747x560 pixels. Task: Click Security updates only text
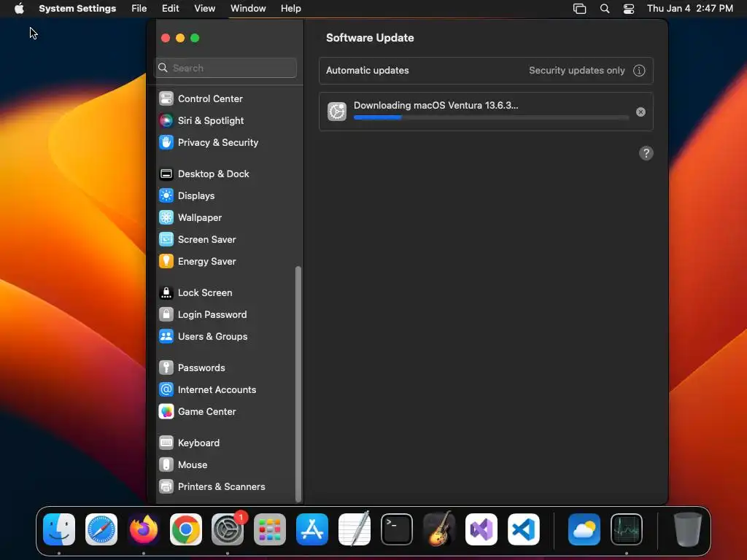(576, 71)
